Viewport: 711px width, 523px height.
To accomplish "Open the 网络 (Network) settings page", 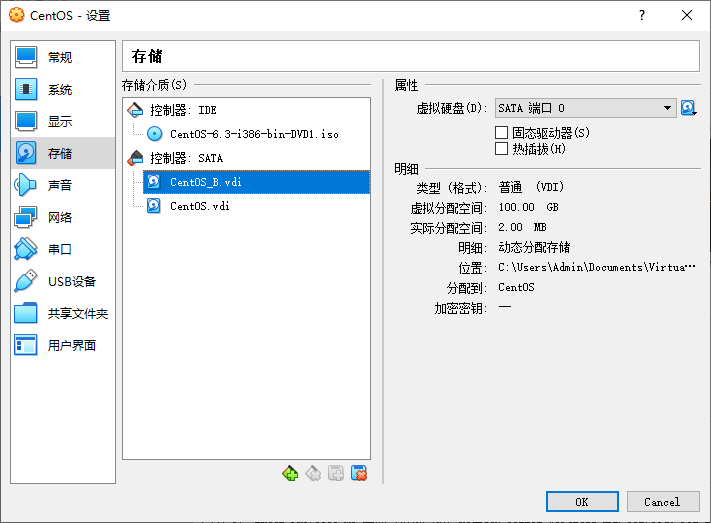I will (x=63, y=217).
